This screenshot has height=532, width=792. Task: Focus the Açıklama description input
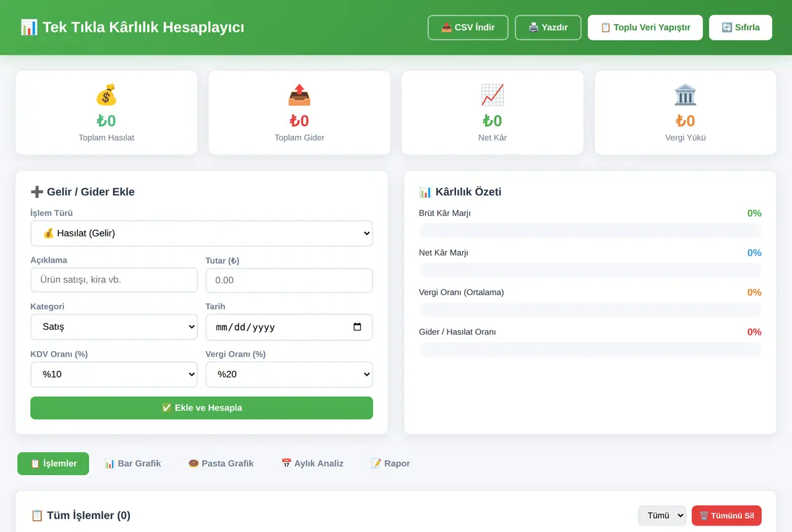coord(114,280)
